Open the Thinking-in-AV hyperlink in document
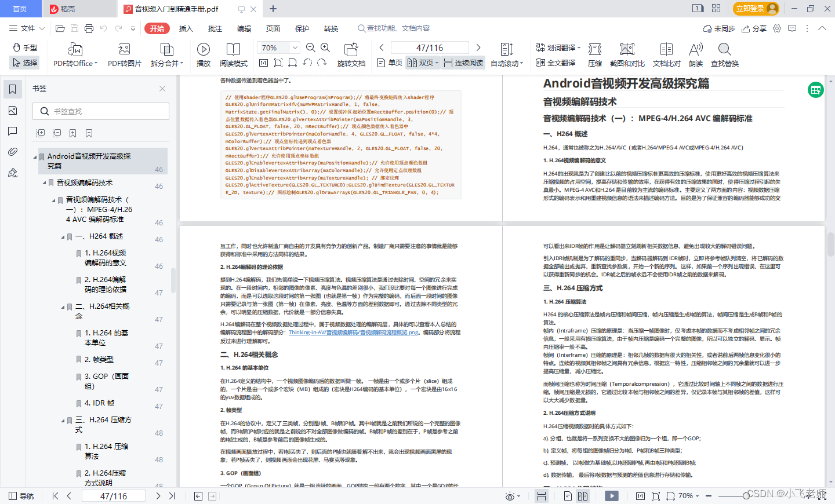This screenshot has width=835, height=504. 353,333
